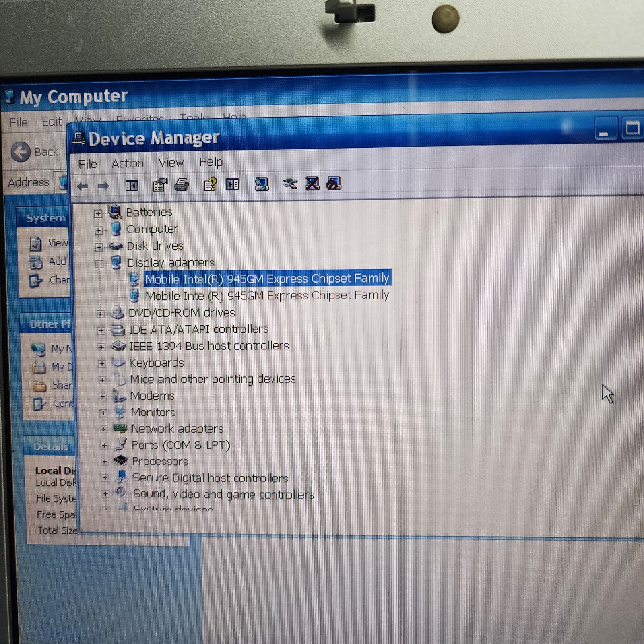The width and height of the screenshot is (644, 644).
Task: Maximize the Device Manager window
Action: 632,128
